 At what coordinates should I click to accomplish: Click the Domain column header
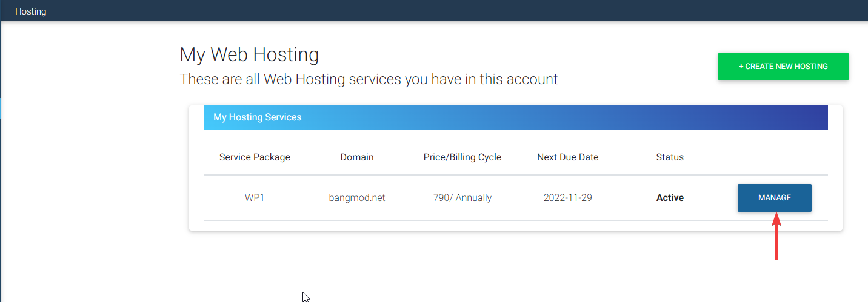point(357,157)
